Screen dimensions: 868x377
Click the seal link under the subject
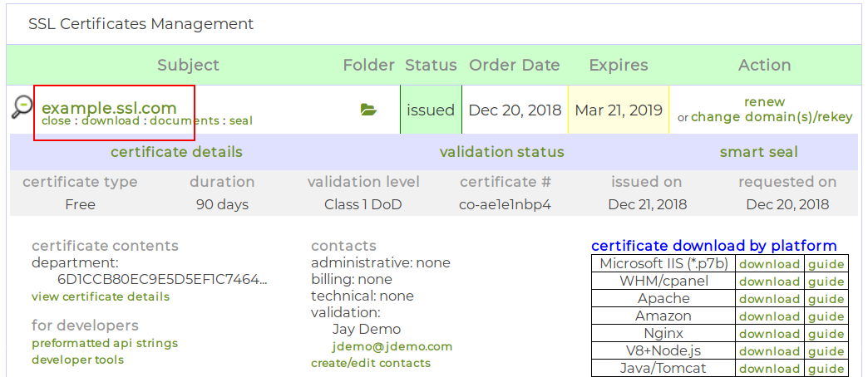pos(241,121)
